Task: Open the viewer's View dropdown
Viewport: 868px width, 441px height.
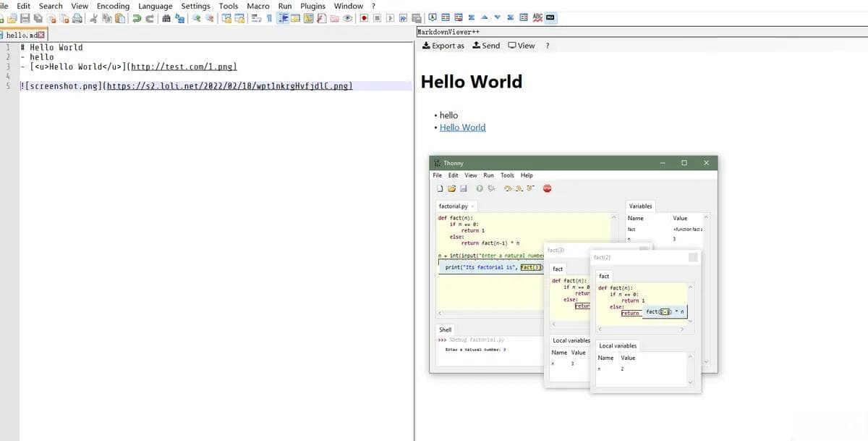Action: 522,46
